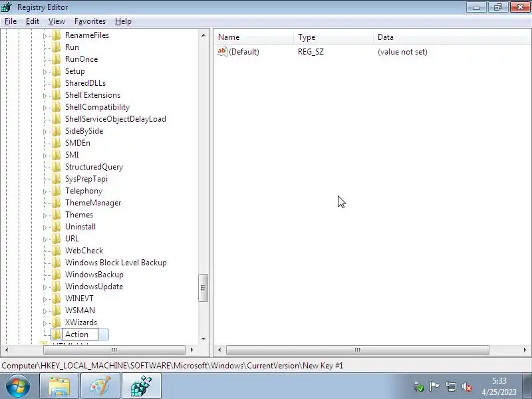Click the StructuredQuery folder icon
The height and width of the screenshot is (399, 532).
[x=56, y=167]
